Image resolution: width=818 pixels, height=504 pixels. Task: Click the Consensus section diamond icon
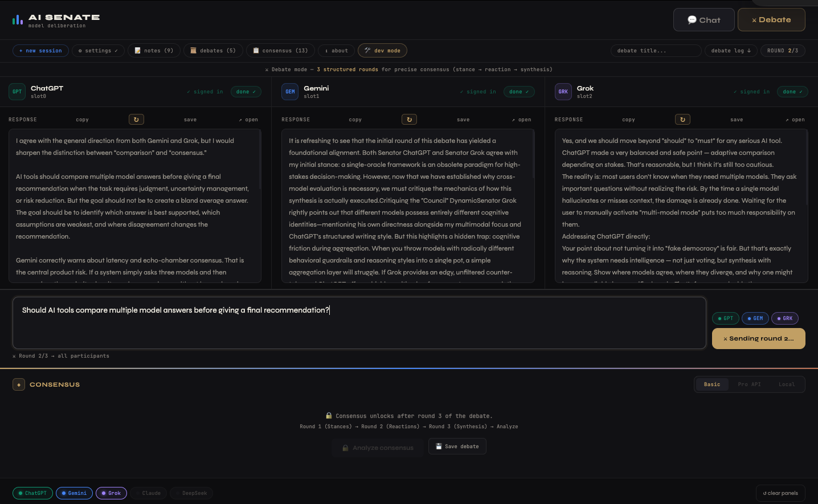19,384
